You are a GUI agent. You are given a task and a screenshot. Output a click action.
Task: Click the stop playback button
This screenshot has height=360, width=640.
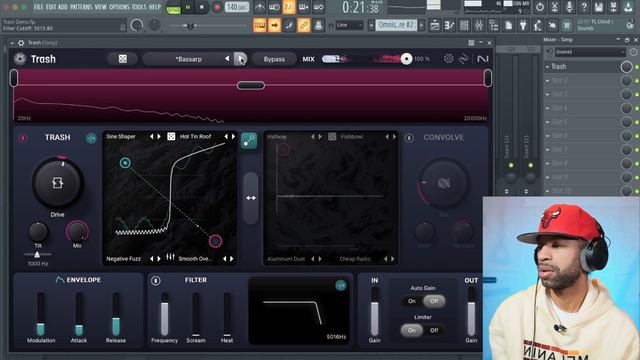point(202,7)
